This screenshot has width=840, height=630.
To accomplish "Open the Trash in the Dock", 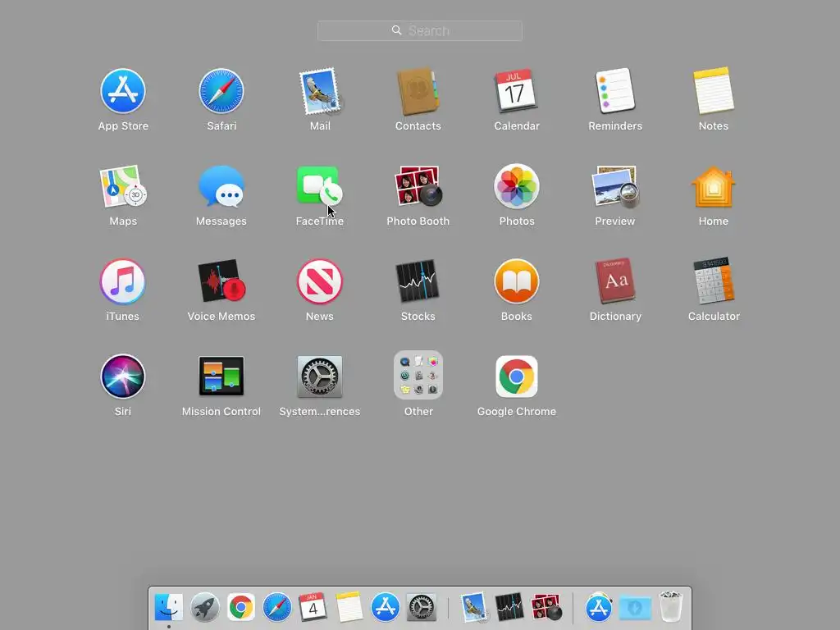I will [x=671, y=608].
